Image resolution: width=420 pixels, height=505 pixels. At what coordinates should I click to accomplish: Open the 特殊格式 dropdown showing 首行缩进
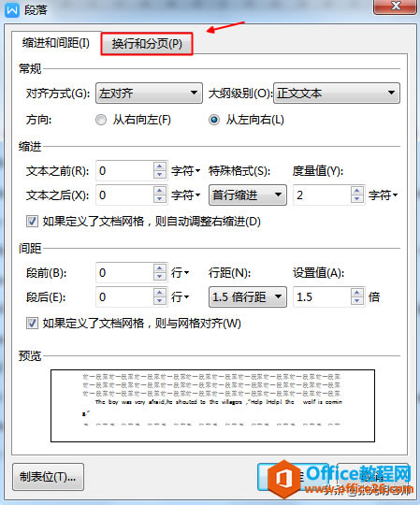pyautogui.click(x=248, y=195)
